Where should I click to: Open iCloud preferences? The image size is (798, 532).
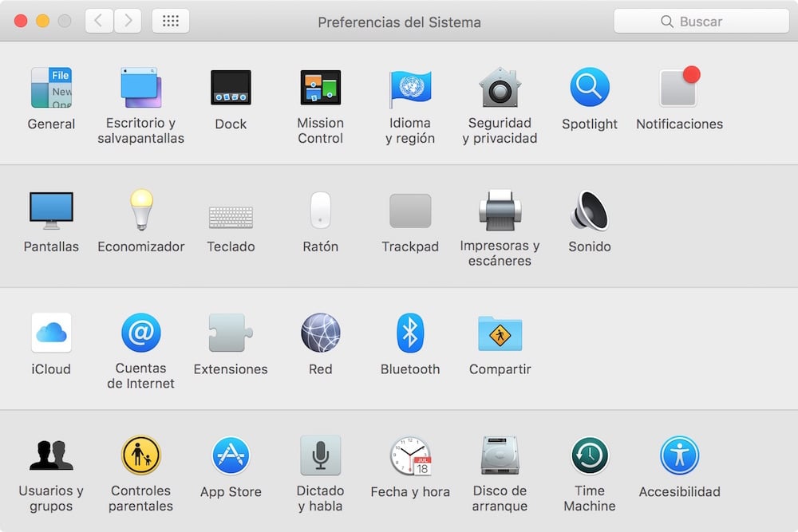pos(51,333)
